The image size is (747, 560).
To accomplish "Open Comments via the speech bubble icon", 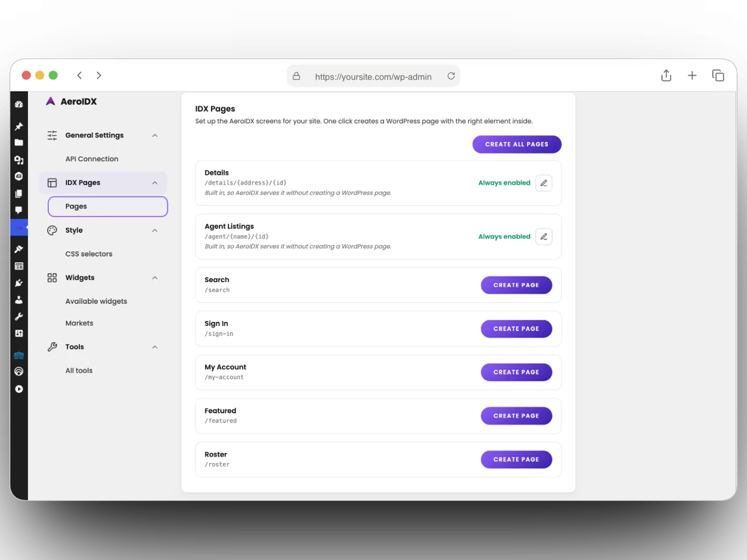I will pos(19,210).
